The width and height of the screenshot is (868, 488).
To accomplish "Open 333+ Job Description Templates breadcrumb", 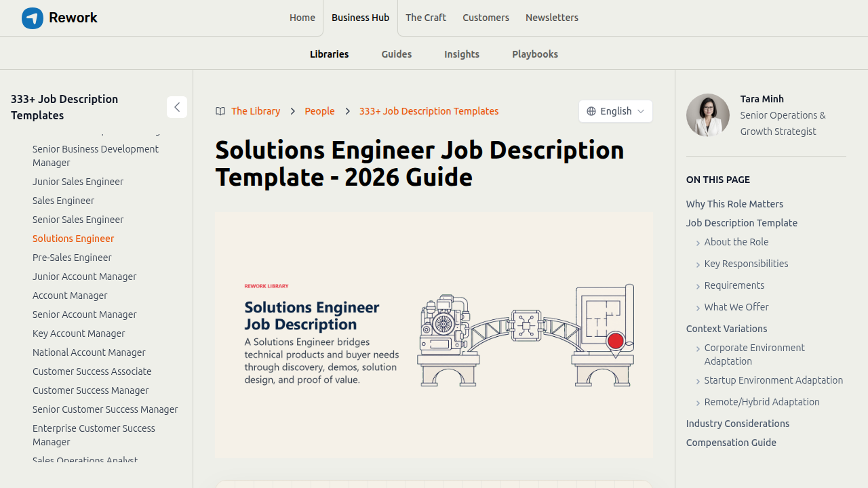I will click(429, 111).
